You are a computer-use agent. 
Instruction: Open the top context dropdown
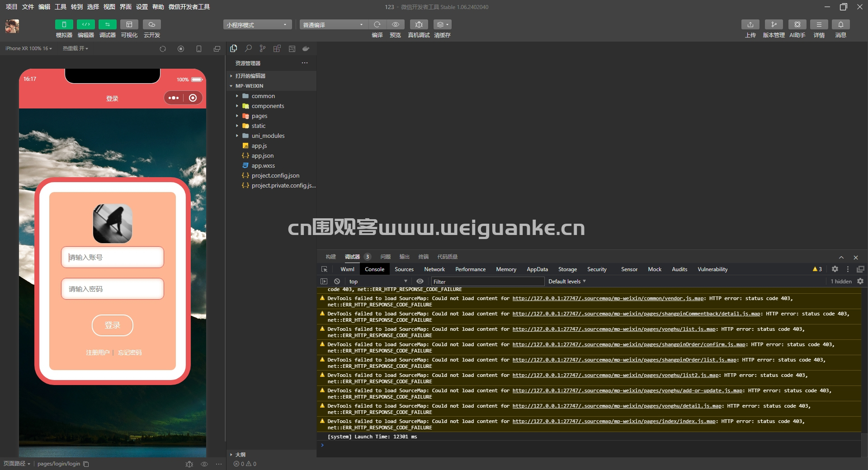click(378, 281)
